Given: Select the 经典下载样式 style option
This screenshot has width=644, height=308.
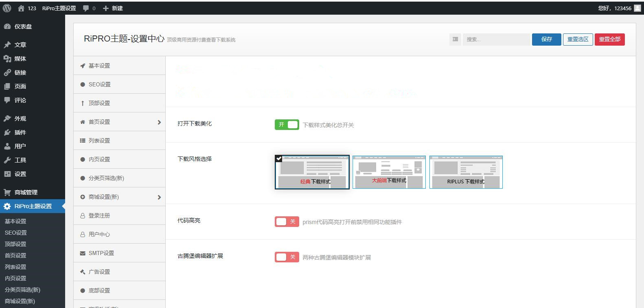Looking at the screenshot, I should 312,172.
